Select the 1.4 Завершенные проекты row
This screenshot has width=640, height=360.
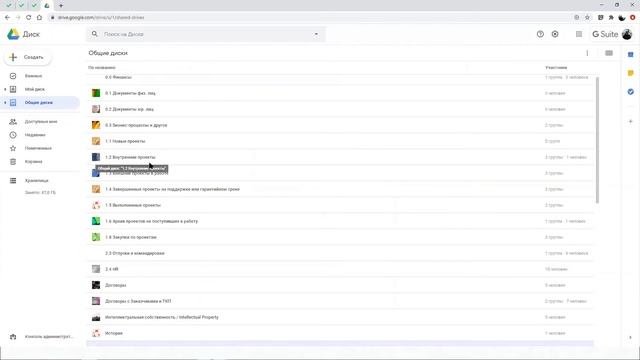[340, 189]
